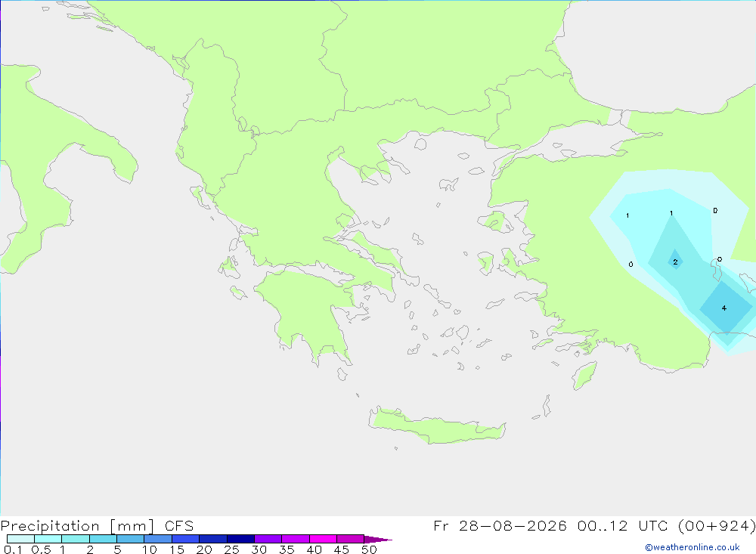756x554 pixels.
Task: Click the '4' precipitation value on map
Action: 723,308
